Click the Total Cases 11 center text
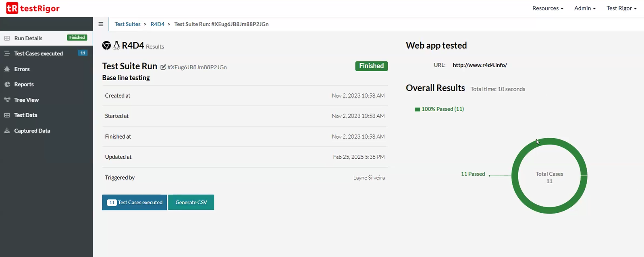Image resolution: width=644 pixels, height=257 pixels. point(549,178)
